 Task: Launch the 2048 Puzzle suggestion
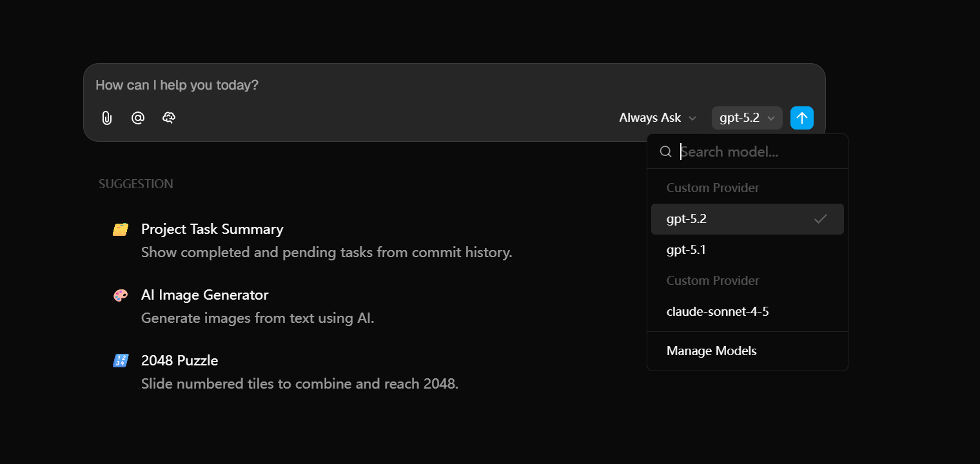pos(179,361)
